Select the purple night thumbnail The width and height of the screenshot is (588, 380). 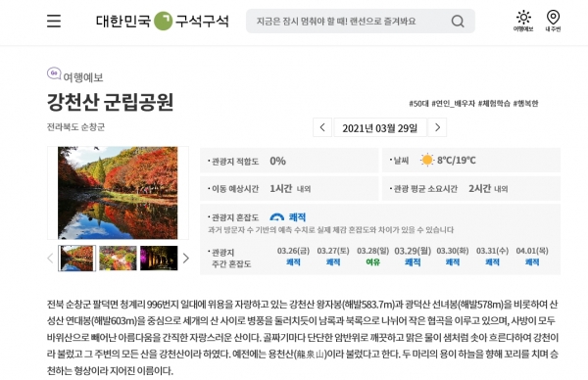(159, 258)
